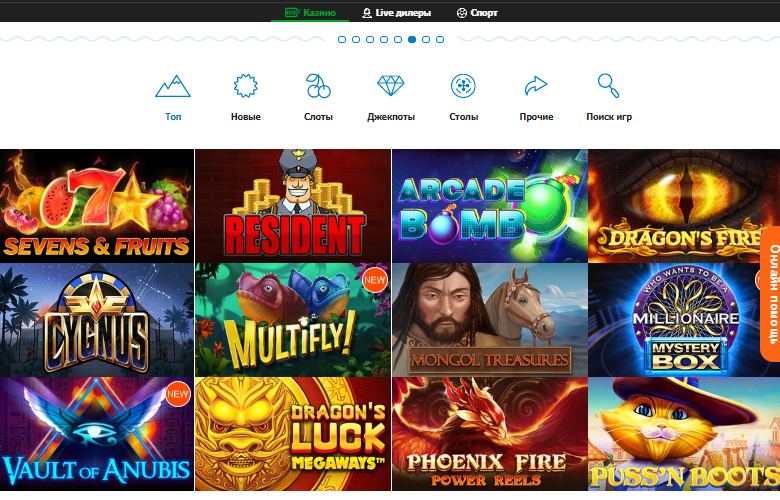Open the Слоты cherries icon

318,86
